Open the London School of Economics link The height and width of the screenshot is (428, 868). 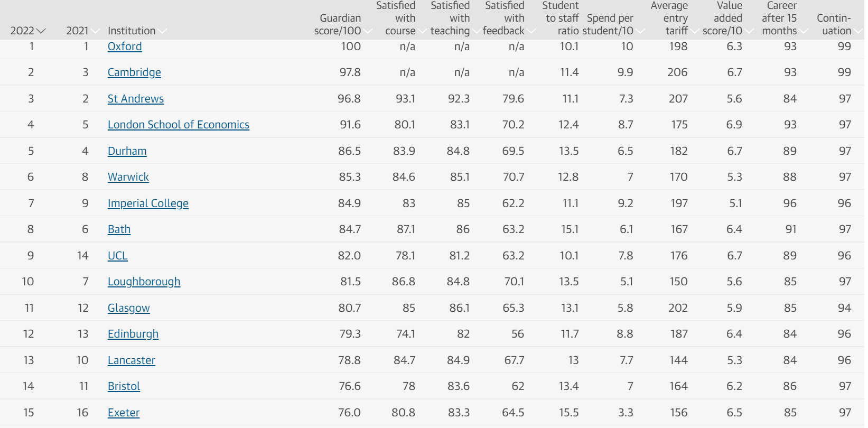[x=179, y=125]
